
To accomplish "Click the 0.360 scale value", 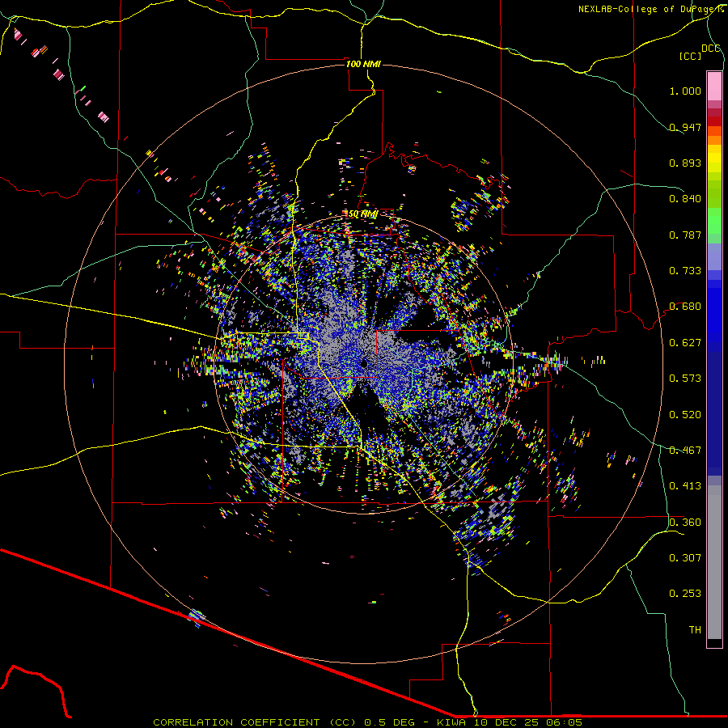I will pyautogui.click(x=685, y=523).
